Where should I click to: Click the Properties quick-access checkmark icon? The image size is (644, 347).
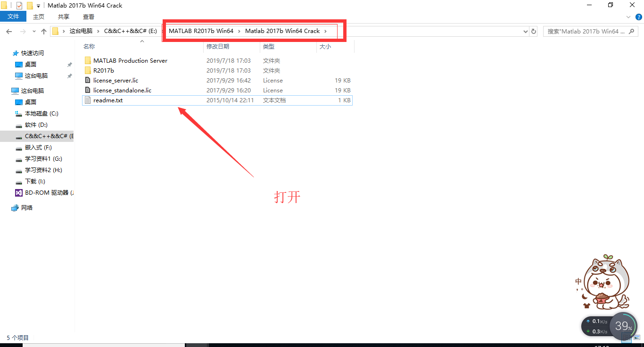tap(19, 6)
